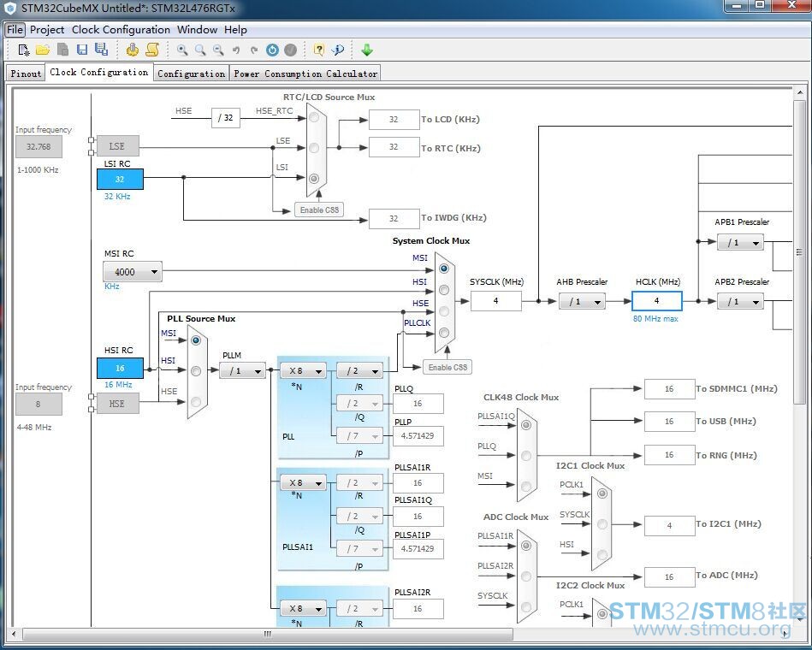Click the Redo arrow icon
Image resolution: width=812 pixels, height=650 pixels.
(254, 50)
